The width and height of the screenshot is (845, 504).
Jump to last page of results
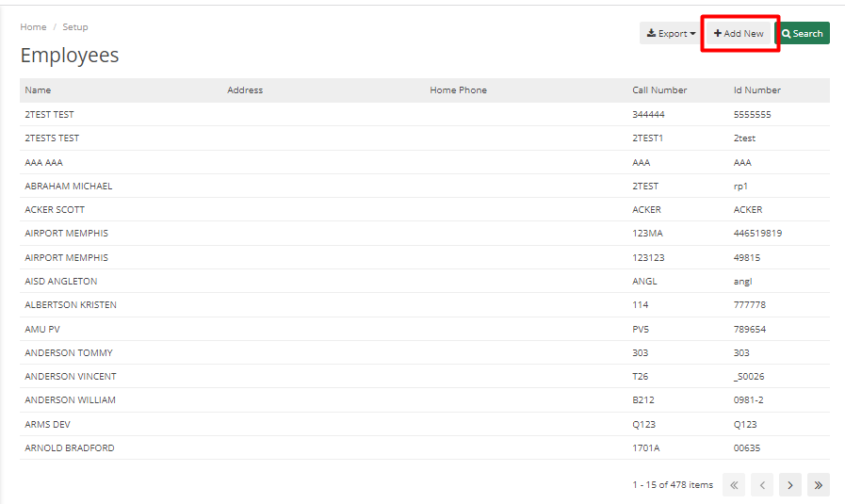tap(818, 484)
